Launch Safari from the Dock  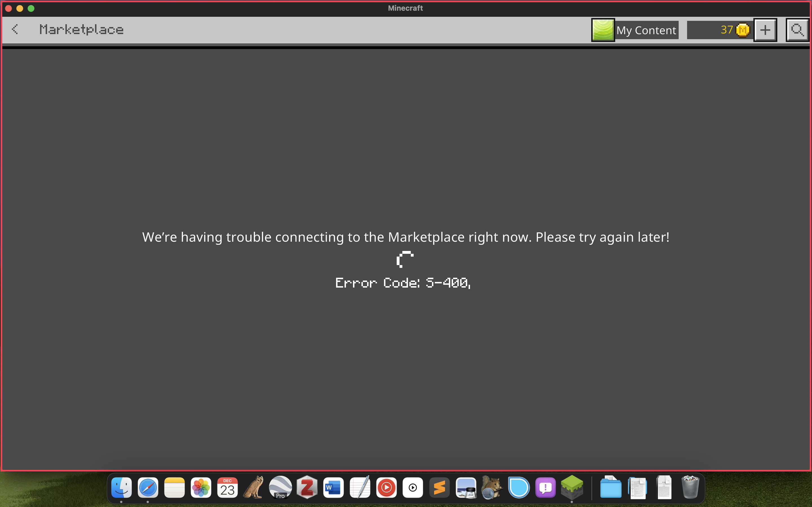[x=148, y=487]
